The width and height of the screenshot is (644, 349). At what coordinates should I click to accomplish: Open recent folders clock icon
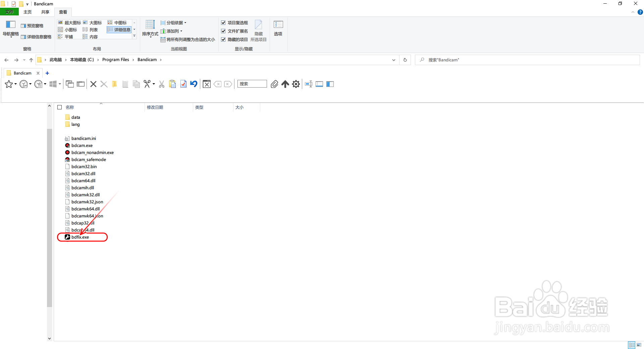click(23, 84)
